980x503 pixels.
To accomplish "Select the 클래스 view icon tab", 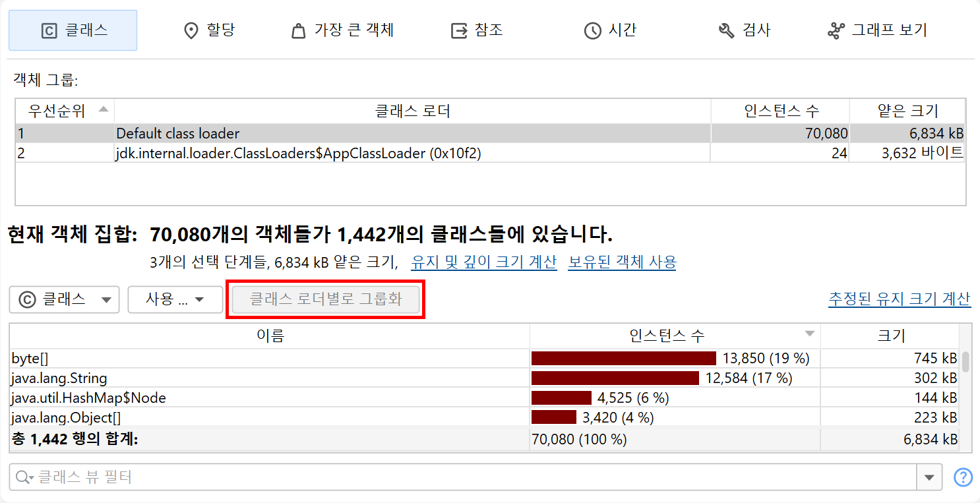I will tap(73, 30).
